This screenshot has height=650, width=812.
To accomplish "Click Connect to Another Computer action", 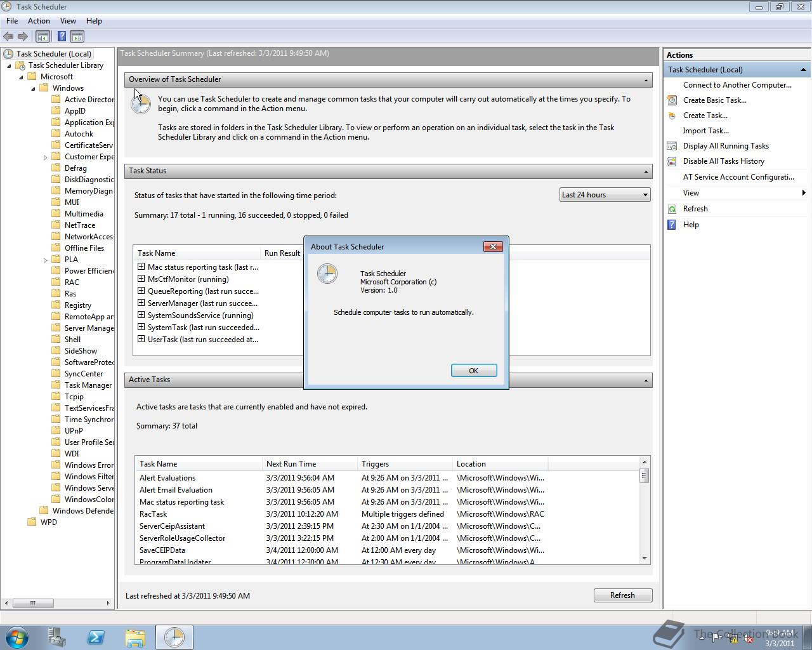I will (x=737, y=85).
